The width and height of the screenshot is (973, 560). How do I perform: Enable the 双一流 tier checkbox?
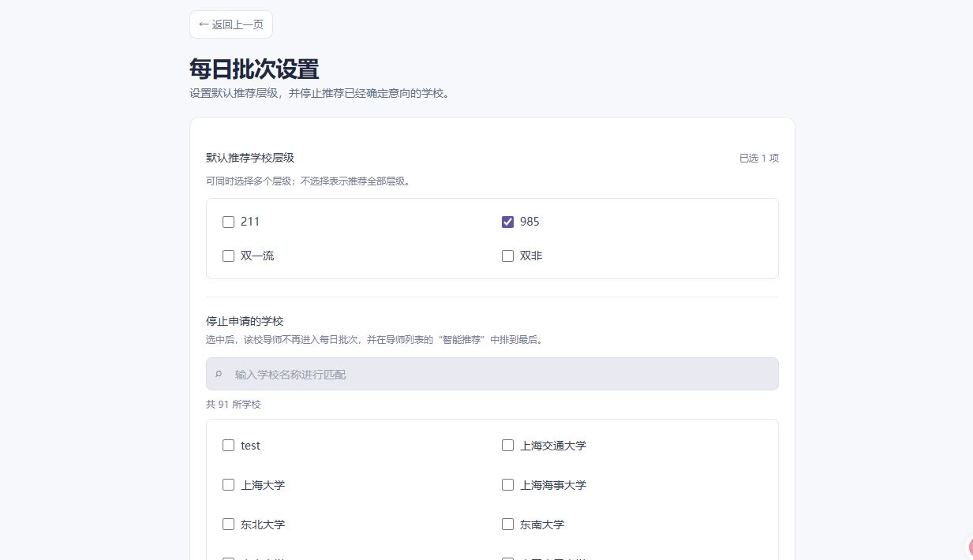point(228,256)
